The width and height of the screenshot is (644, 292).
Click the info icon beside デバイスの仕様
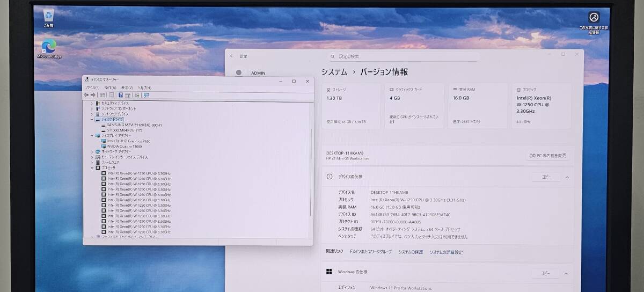(329, 177)
